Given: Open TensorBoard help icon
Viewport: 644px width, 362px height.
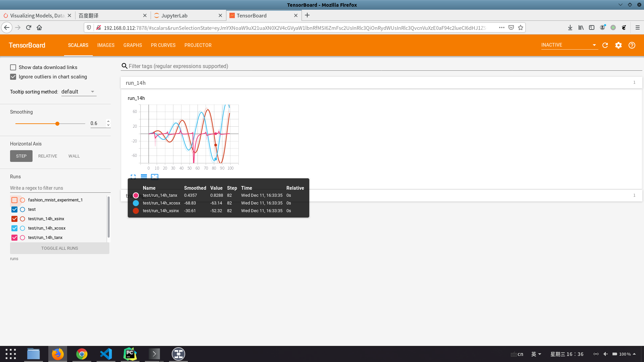Looking at the screenshot, I should click(x=632, y=45).
